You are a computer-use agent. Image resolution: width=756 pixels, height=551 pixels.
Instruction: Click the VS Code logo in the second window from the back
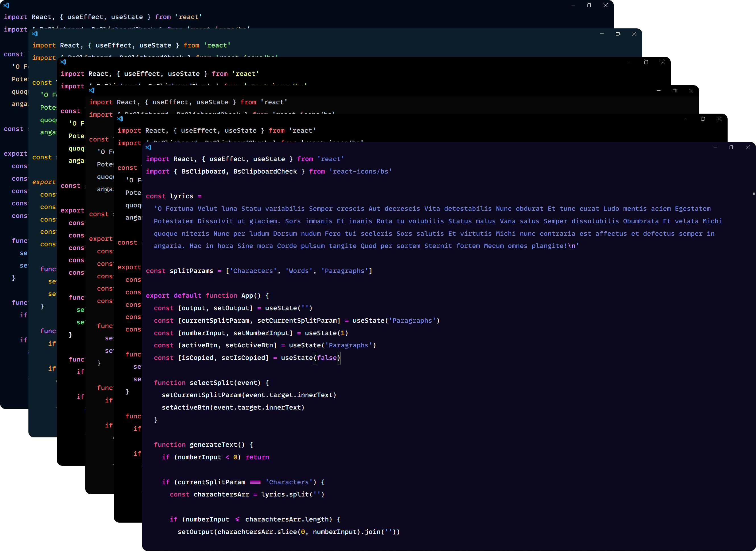[x=35, y=34]
